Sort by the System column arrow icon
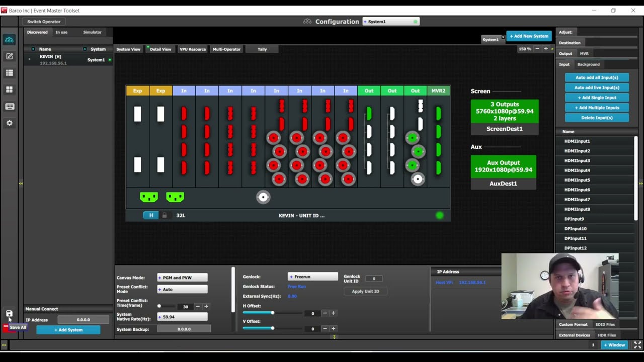The height and width of the screenshot is (362, 644). (85, 49)
